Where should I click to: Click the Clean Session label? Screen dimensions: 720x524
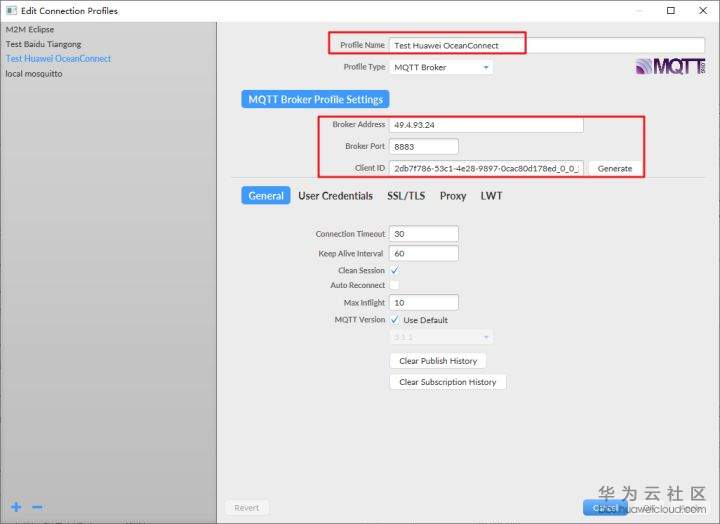pos(361,270)
